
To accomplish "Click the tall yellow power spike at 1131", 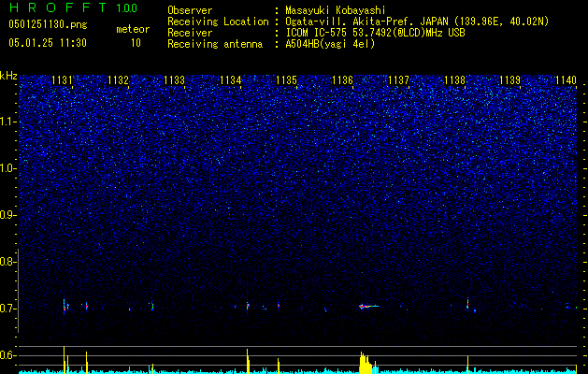I will click(x=65, y=360).
